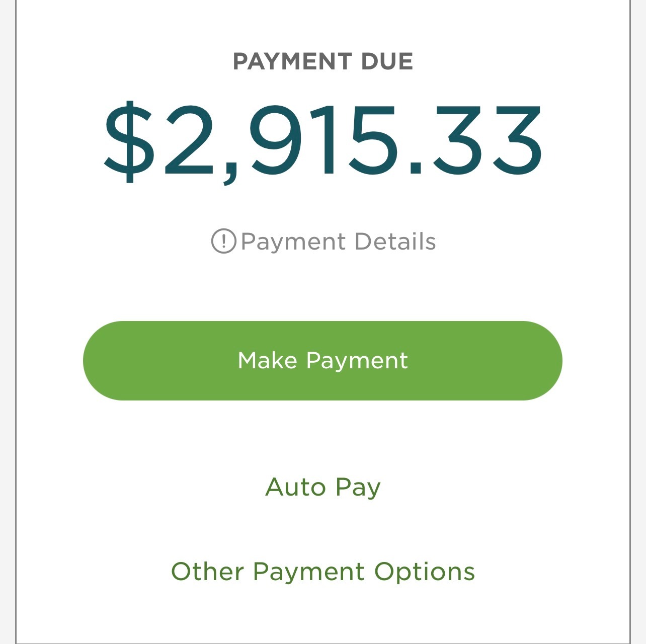Viewport: 646px width, 644px height.
Task: Open the Auto Pay link
Action: [x=323, y=487]
